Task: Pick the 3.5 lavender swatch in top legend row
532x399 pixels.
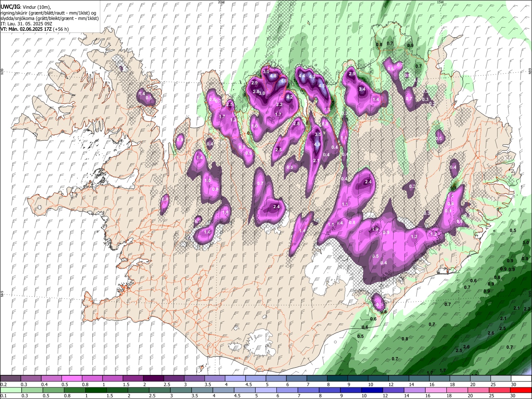Action: click(x=214, y=379)
